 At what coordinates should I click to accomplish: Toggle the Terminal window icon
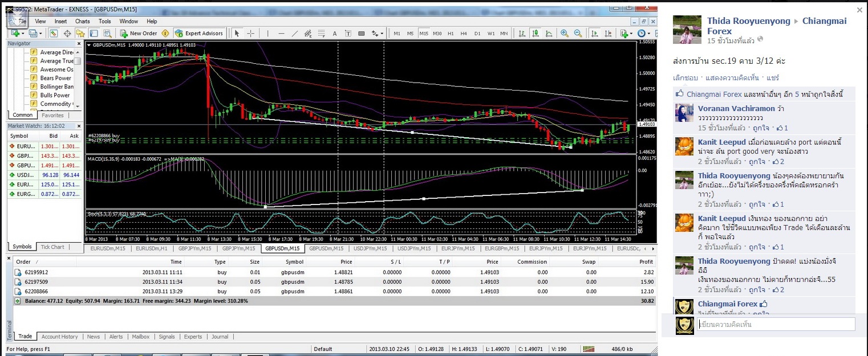tap(94, 33)
